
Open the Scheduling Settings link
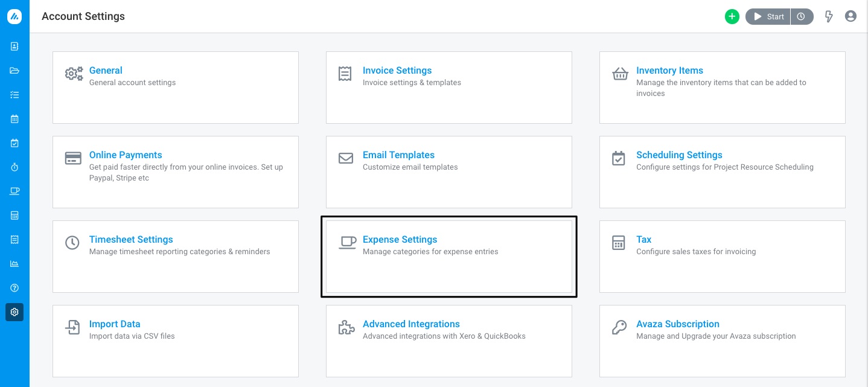click(679, 155)
